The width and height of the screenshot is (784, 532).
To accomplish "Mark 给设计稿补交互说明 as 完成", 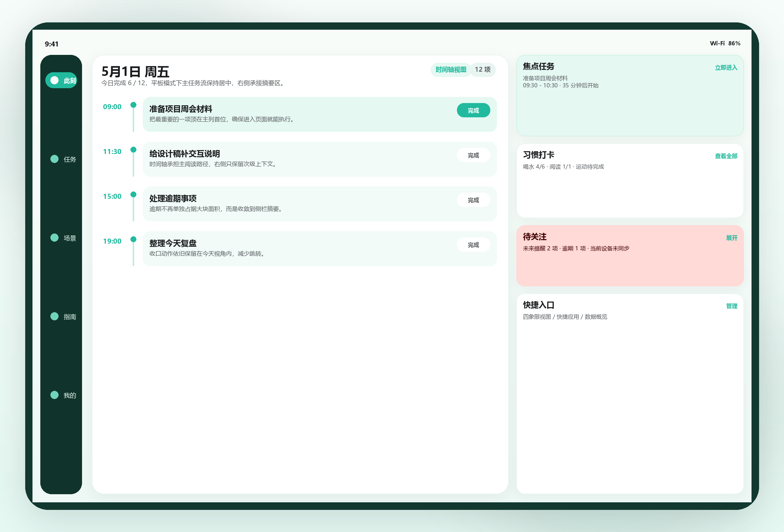I will click(473, 155).
